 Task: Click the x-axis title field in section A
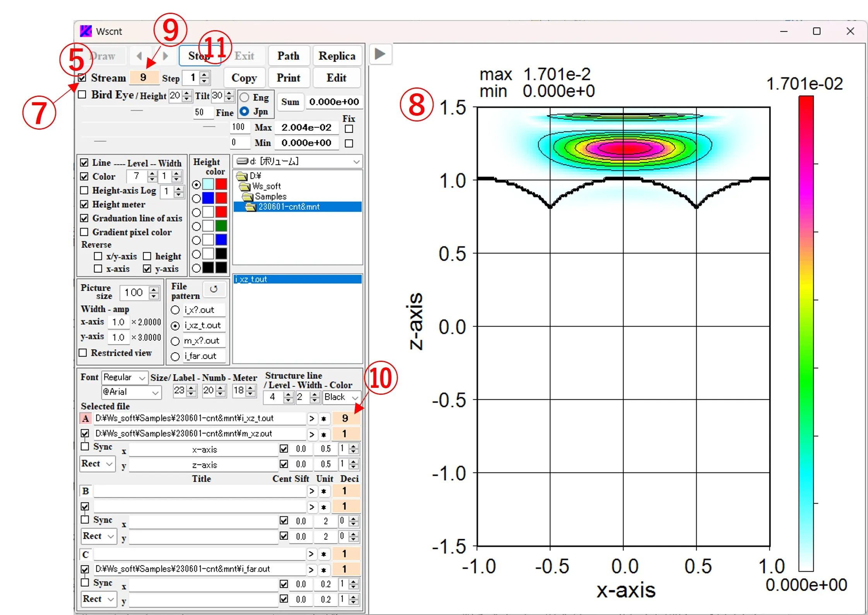(204, 450)
